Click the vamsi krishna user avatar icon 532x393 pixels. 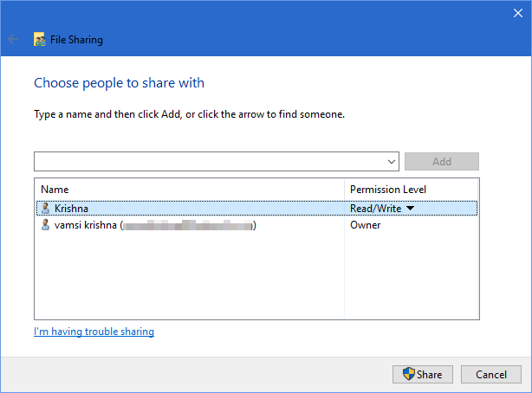[x=46, y=225]
